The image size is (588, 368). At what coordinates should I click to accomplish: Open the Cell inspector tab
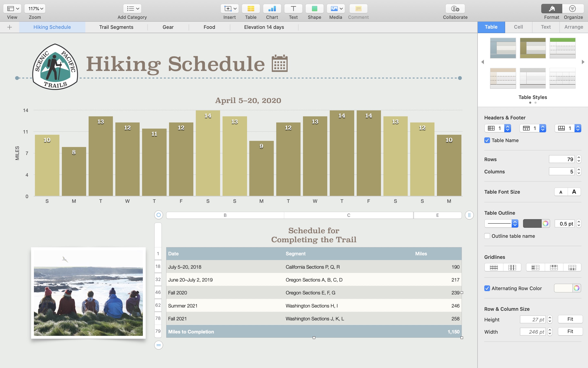coord(519,27)
